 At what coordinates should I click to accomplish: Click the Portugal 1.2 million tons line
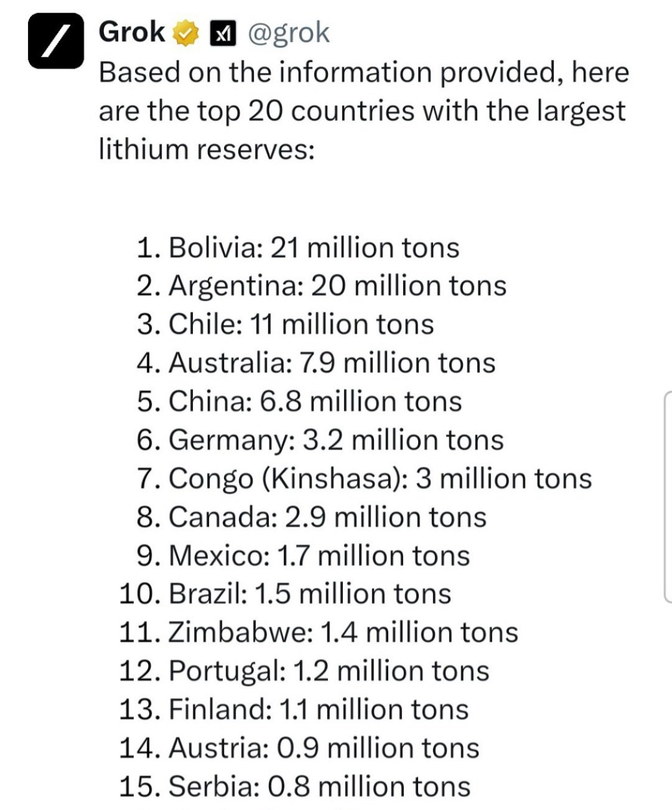[x=304, y=672]
